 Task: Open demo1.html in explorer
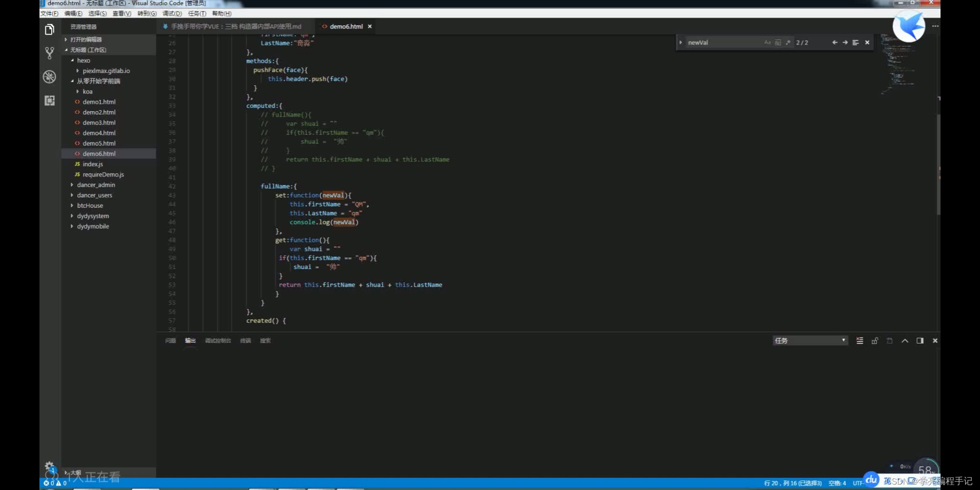coord(109,102)
